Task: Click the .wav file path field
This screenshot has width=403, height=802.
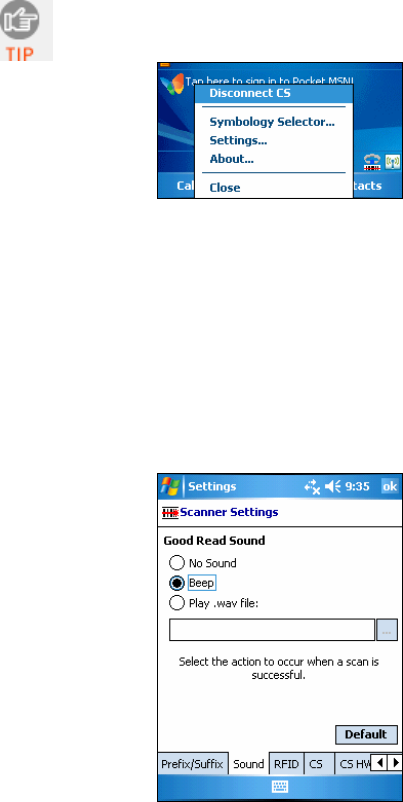Action: [x=272, y=630]
